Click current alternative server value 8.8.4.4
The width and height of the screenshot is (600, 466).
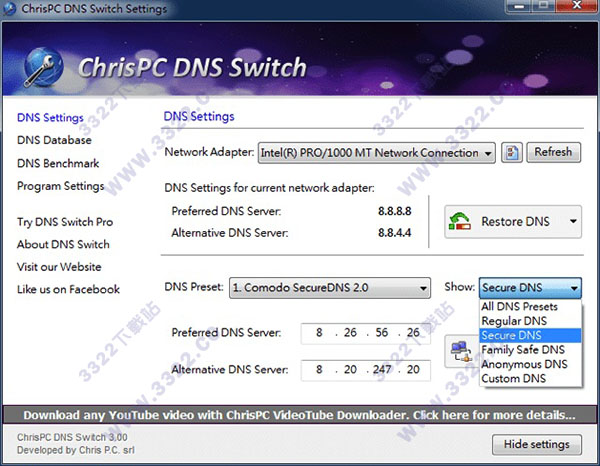click(x=395, y=233)
